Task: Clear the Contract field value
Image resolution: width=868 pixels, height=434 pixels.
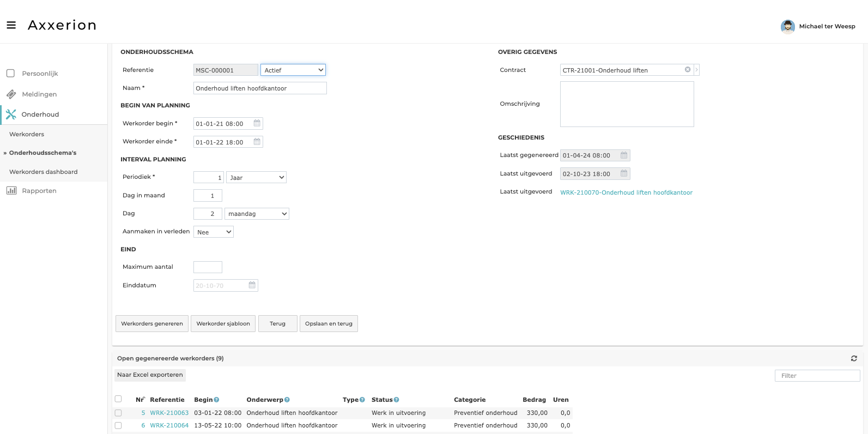Action: 688,70
